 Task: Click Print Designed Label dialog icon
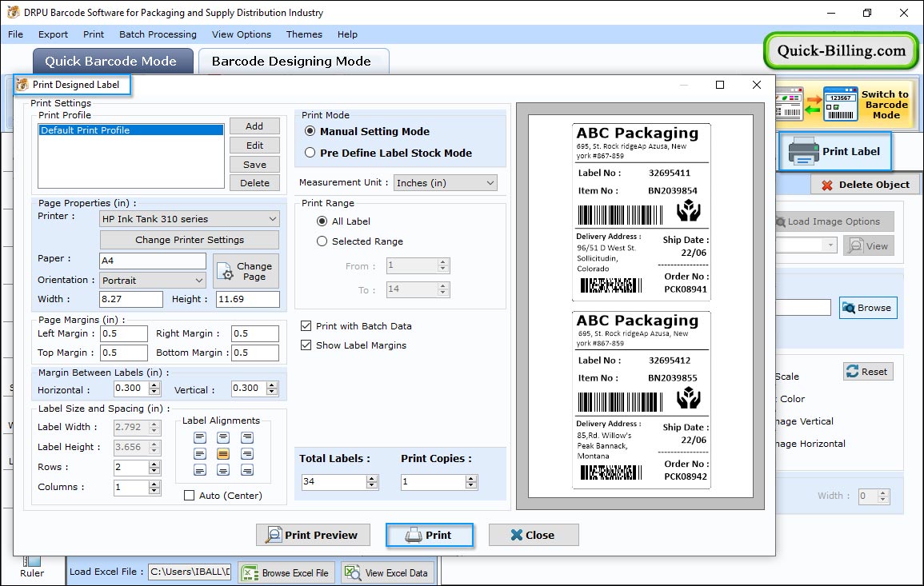(x=22, y=85)
